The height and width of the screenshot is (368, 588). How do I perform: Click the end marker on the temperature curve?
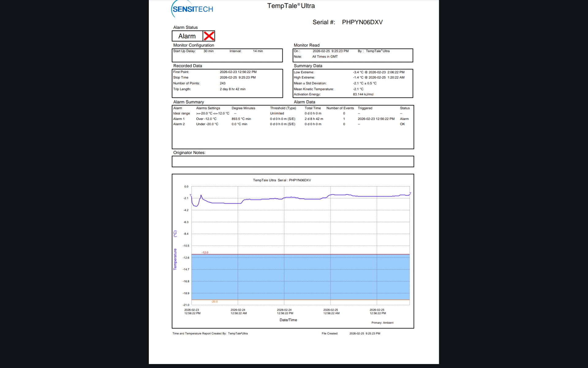click(x=410, y=194)
